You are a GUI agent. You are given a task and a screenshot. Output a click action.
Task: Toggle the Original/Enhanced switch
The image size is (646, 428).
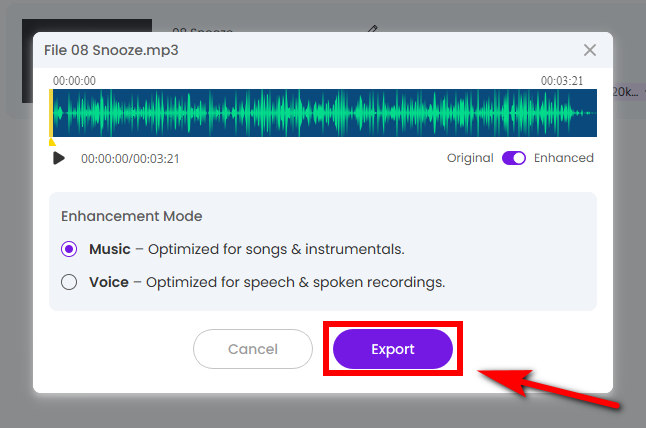click(514, 158)
